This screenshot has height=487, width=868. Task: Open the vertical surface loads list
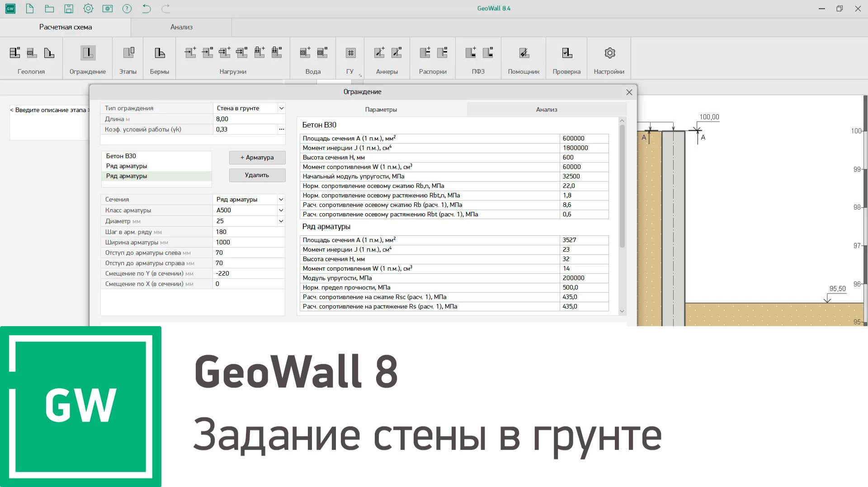277,53
